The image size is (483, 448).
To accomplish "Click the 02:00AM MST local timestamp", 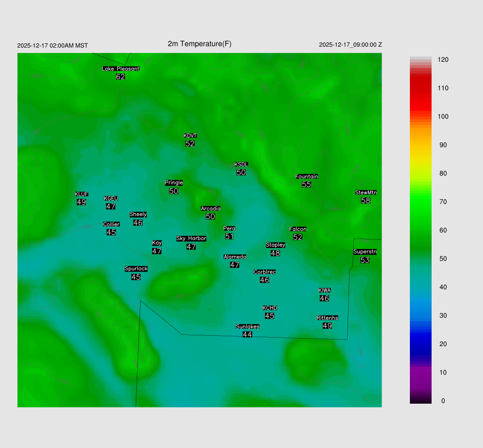I will tap(68, 46).
